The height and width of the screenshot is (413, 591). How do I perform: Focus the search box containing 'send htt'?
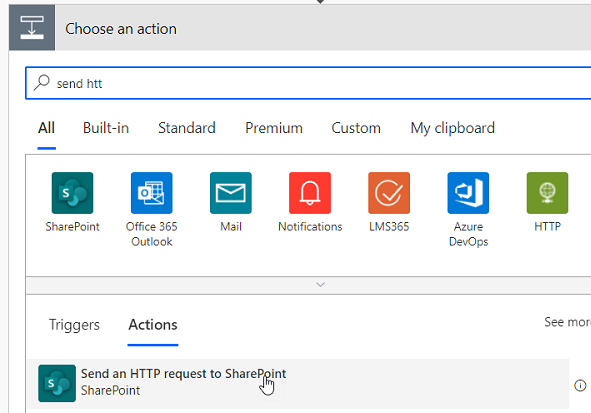(x=308, y=83)
